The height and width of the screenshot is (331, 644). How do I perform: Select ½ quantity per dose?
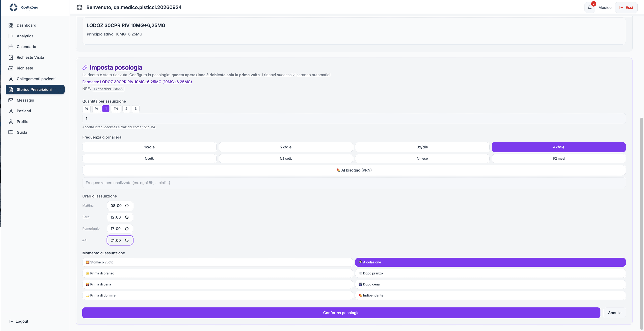click(96, 109)
